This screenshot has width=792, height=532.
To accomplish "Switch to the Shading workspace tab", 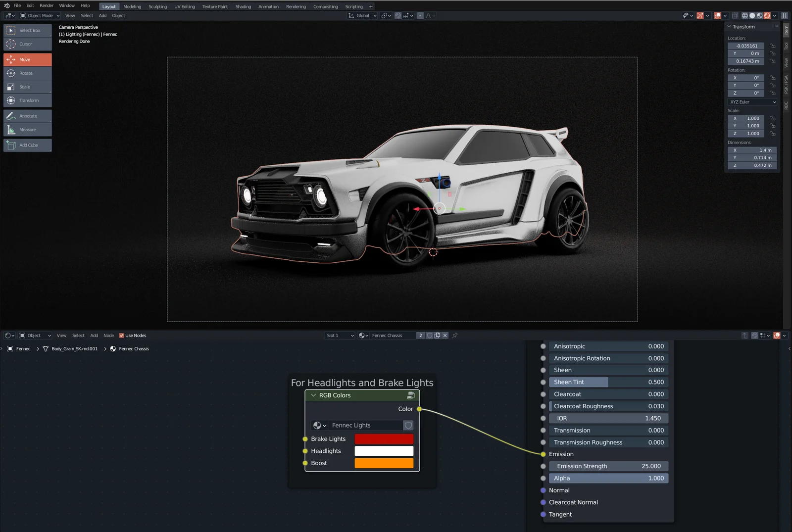I will click(243, 6).
